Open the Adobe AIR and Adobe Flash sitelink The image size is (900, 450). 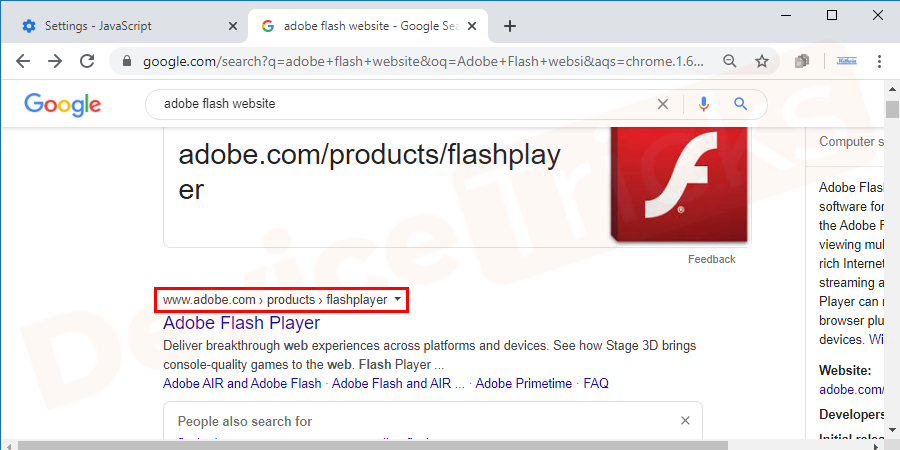(242, 383)
